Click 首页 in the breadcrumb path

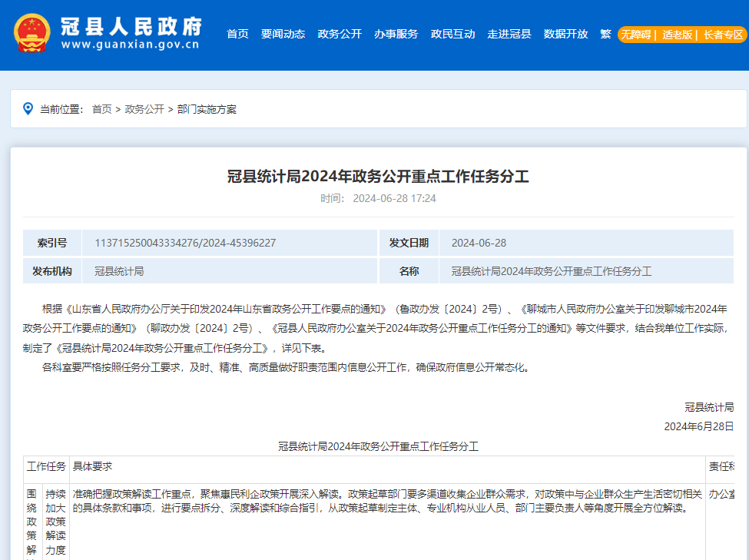101,109
